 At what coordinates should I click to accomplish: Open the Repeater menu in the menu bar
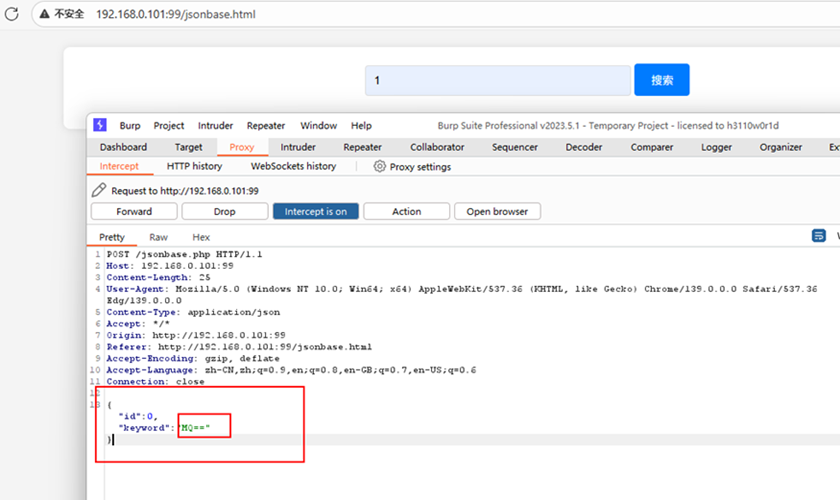(266, 125)
